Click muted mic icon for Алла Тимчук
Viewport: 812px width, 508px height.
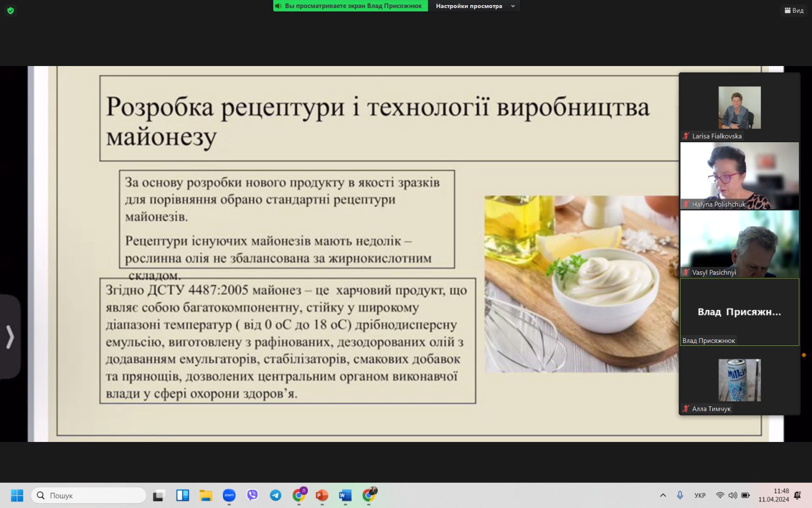[x=686, y=409]
